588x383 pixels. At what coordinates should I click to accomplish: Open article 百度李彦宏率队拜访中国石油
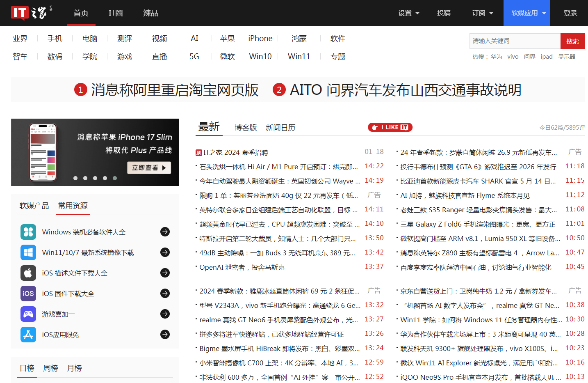[476, 268]
